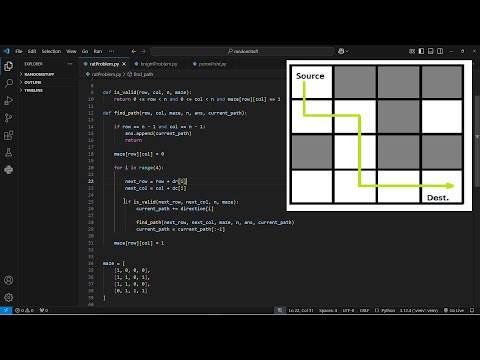Open the Manage gear menu

9,297
